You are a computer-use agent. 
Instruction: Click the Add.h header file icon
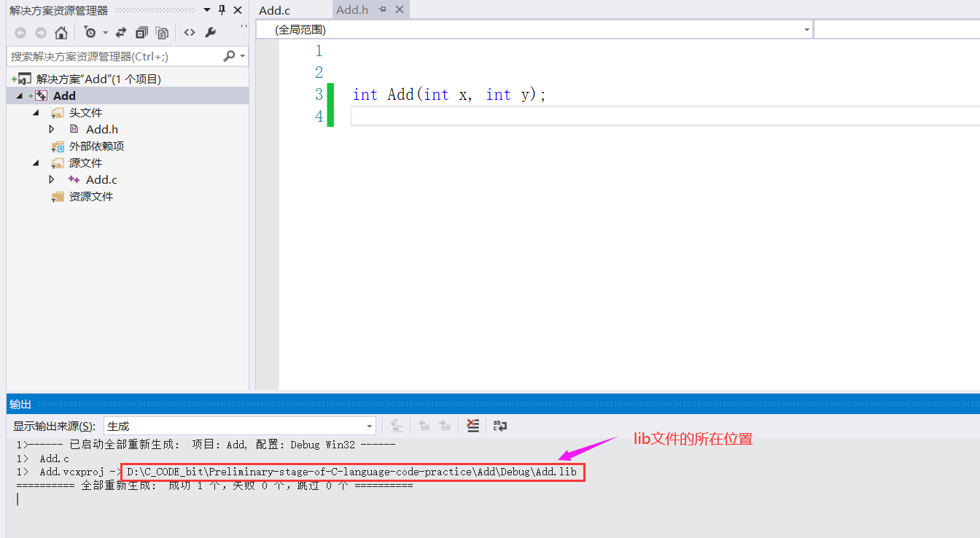[x=74, y=129]
